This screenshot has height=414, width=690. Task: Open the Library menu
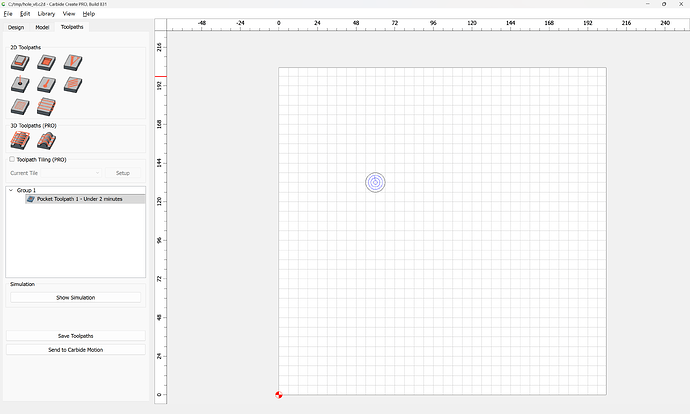pos(46,14)
